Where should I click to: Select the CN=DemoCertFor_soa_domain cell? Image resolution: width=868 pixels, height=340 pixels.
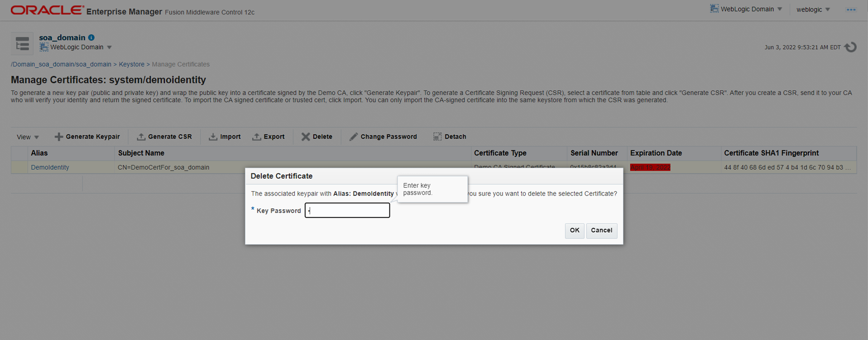tap(163, 168)
